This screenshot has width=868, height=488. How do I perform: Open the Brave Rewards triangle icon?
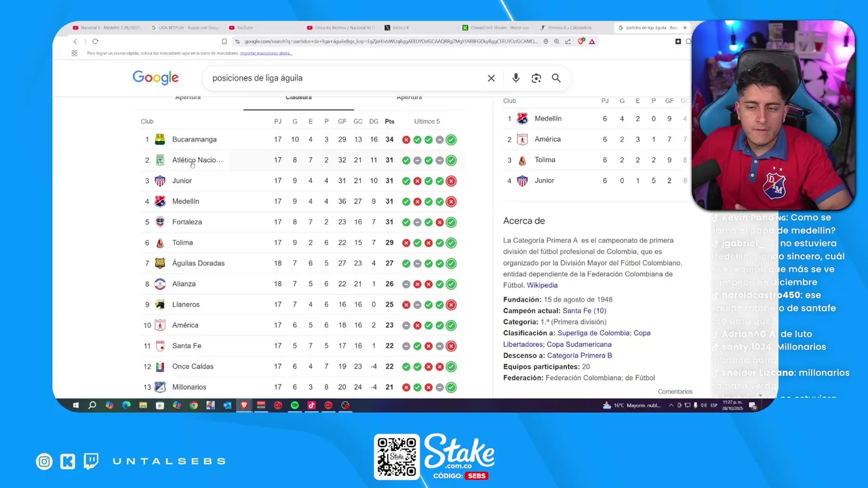(592, 41)
